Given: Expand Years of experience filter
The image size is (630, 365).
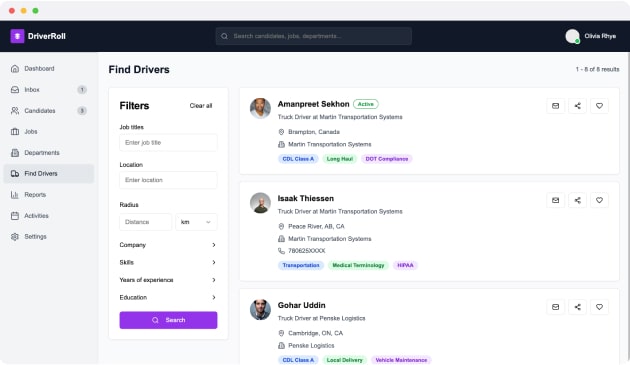Looking at the screenshot, I should pos(168,280).
